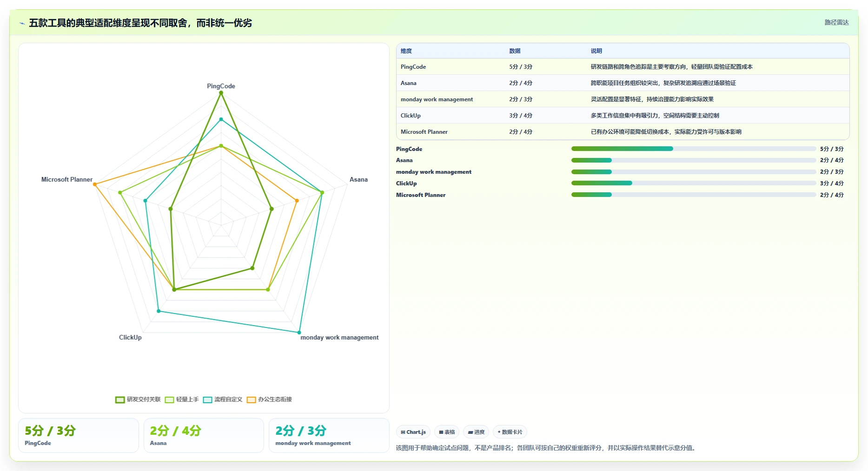Click the monday work management progress bar

694,172
